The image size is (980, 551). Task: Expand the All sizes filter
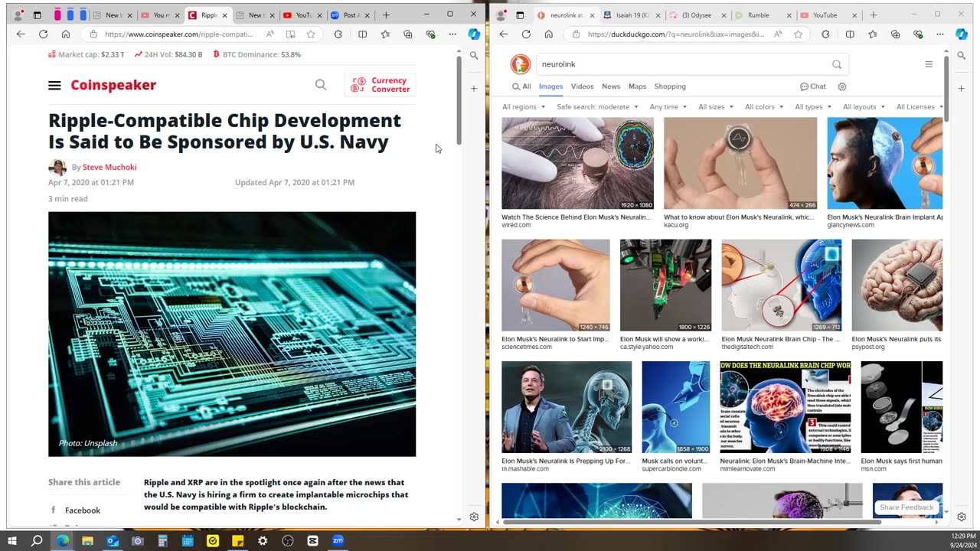click(716, 107)
